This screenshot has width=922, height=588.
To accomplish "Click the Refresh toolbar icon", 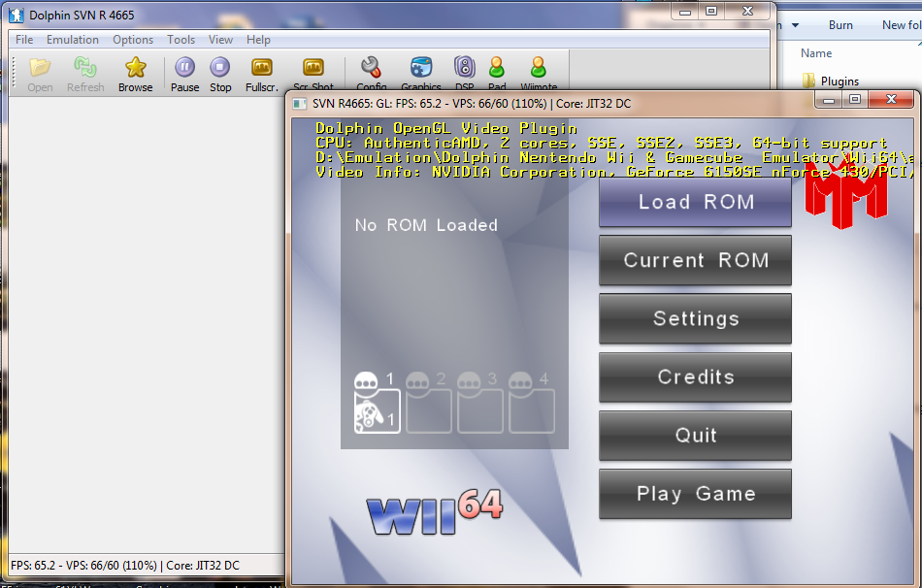I will (85, 68).
